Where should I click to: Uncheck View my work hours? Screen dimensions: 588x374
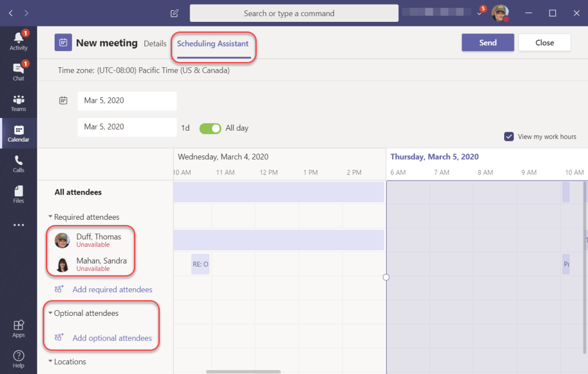click(509, 136)
